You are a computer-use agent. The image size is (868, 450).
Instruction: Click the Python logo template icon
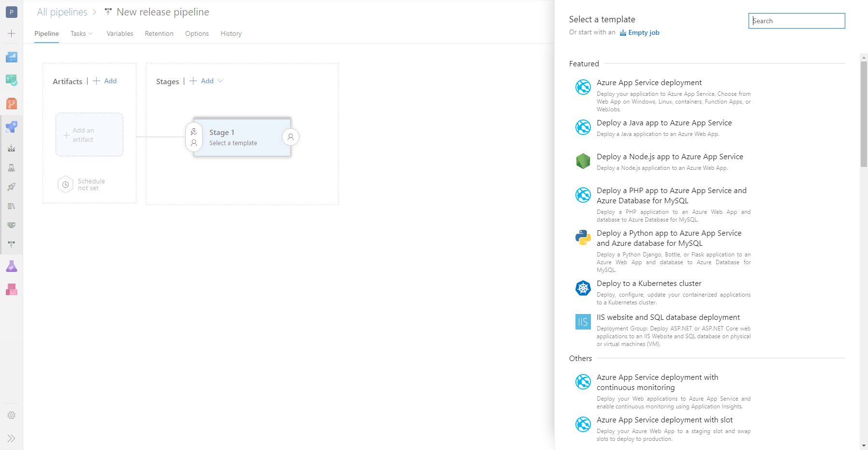click(x=583, y=238)
